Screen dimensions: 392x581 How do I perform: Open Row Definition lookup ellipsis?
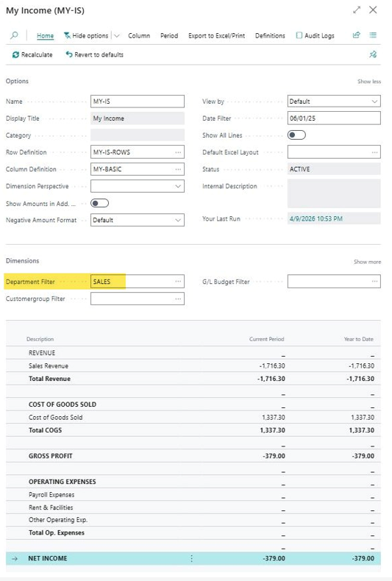click(x=178, y=152)
